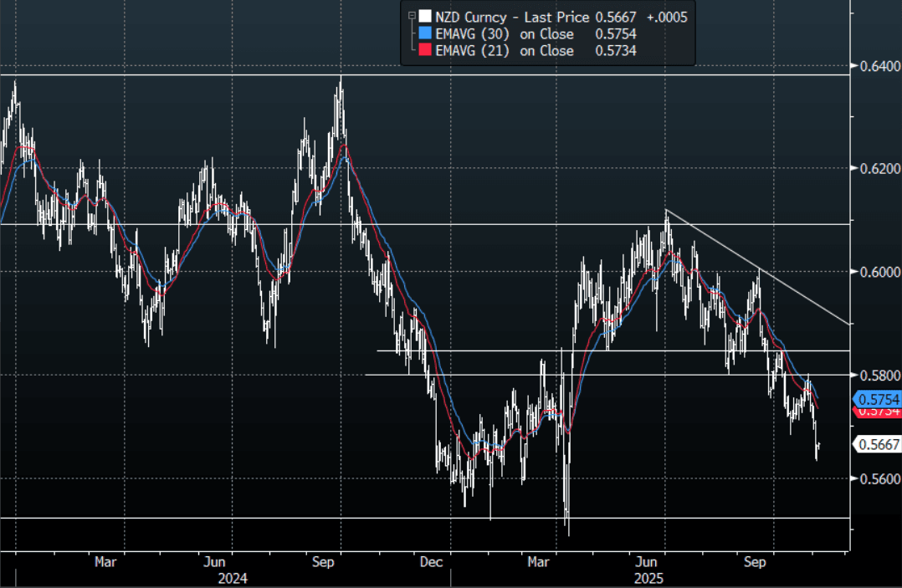Click the Dec month label on time axis
Image resolution: width=902 pixels, height=588 pixels.
(x=432, y=562)
